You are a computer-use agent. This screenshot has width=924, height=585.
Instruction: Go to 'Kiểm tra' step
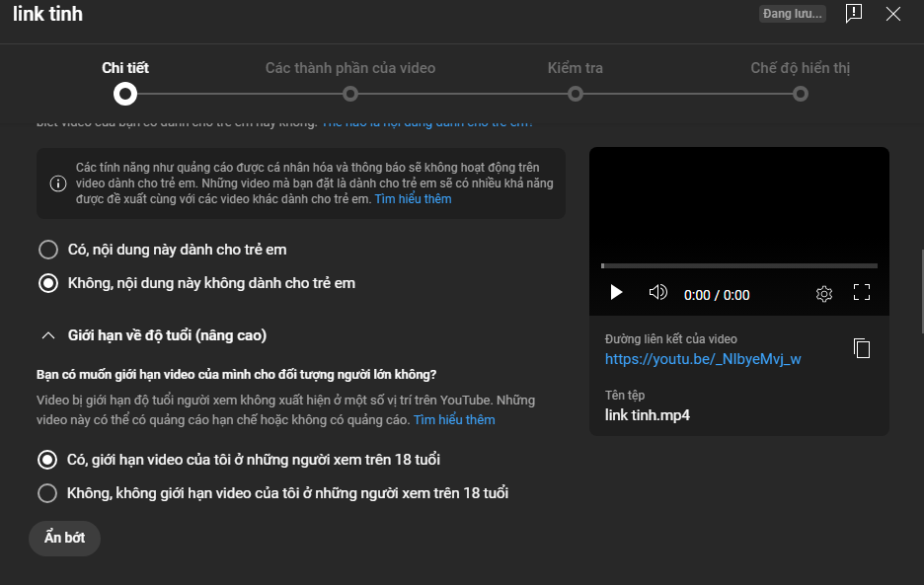pyautogui.click(x=576, y=94)
